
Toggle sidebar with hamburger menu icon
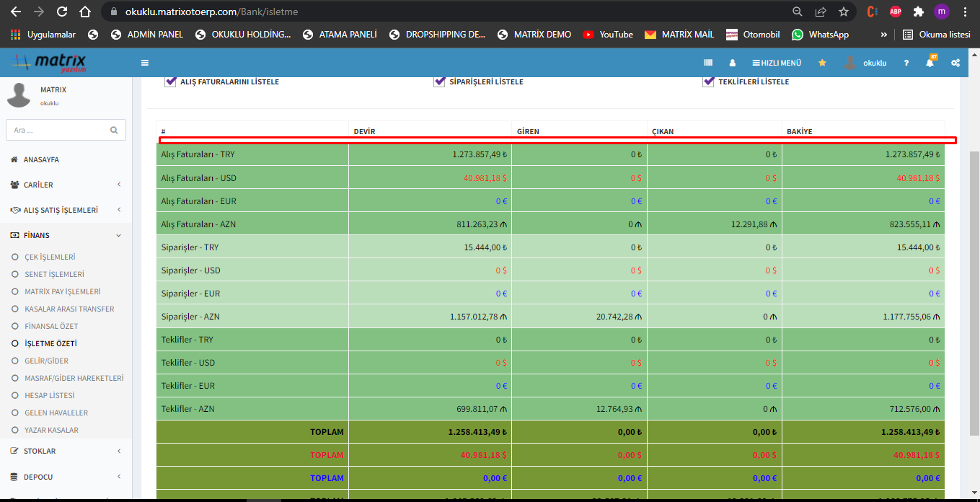pyautogui.click(x=145, y=63)
